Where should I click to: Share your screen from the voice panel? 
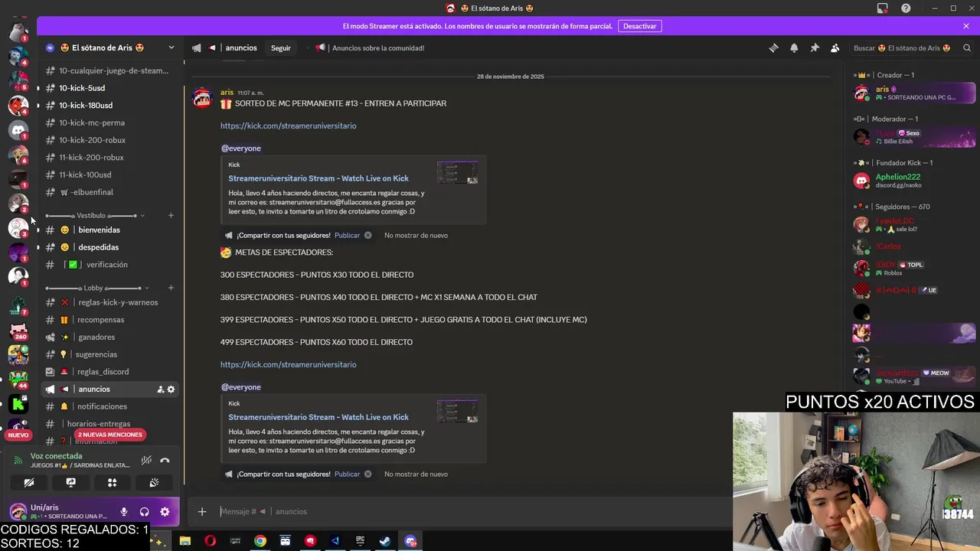[x=70, y=482]
